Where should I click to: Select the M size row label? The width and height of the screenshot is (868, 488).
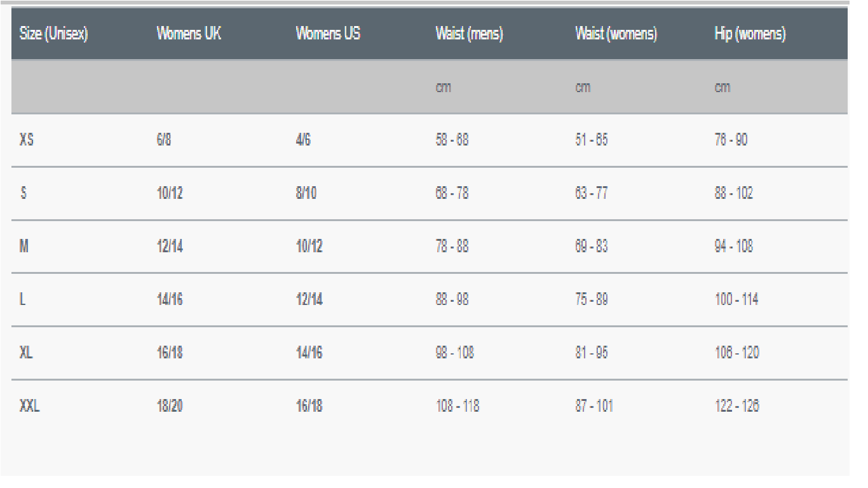(x=25, y=247)
